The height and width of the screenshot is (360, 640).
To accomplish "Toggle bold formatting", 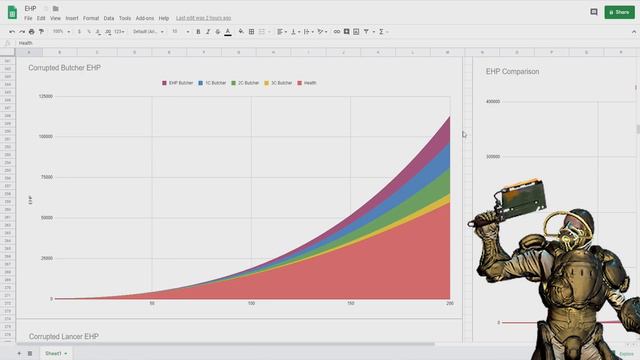I will tap(198, 31).
